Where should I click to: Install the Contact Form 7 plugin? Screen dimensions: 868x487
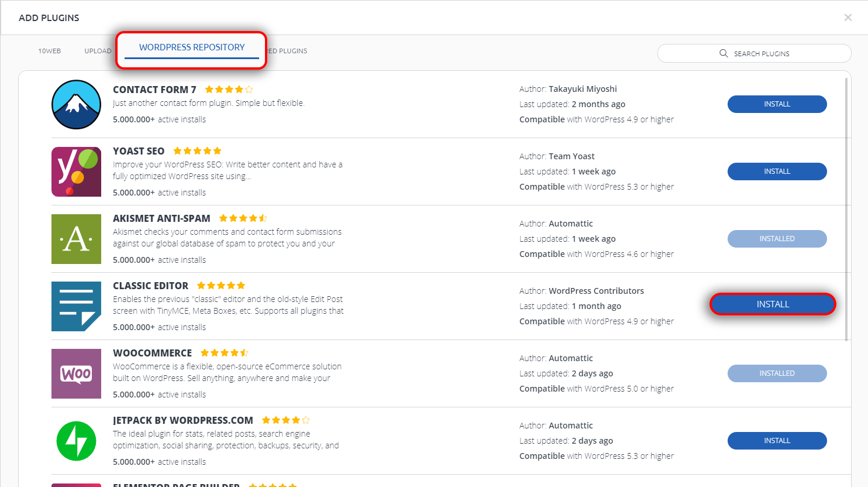pyautogui.click(x=777, y=104)
